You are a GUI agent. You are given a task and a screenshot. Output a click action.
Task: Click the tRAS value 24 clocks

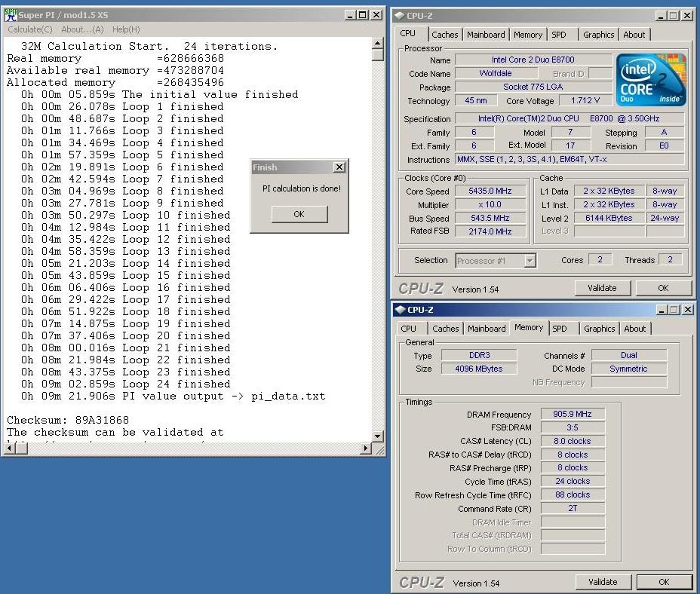(x=573, y=481)
